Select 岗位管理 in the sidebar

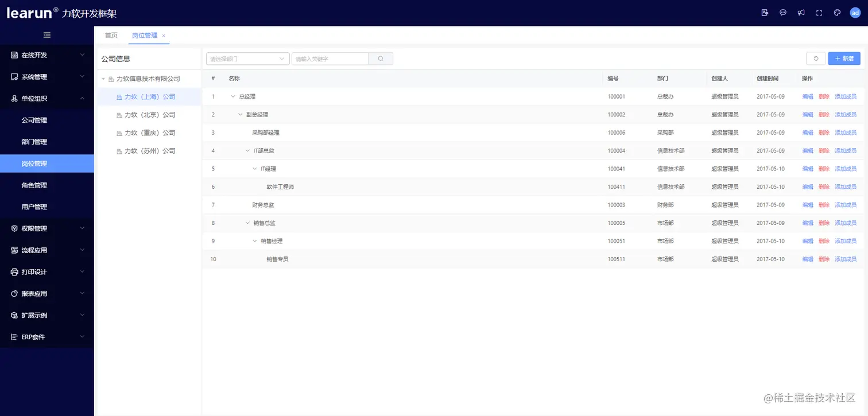pos(47,164)
